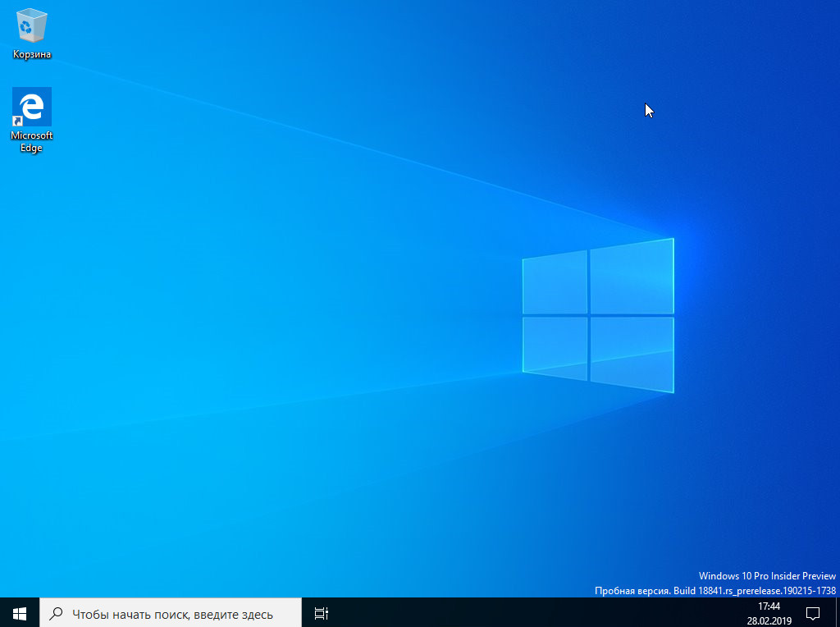Click an empty area of the taskbar
The height and width of the screenshot is (627, 840).
(x=536, y=612)
